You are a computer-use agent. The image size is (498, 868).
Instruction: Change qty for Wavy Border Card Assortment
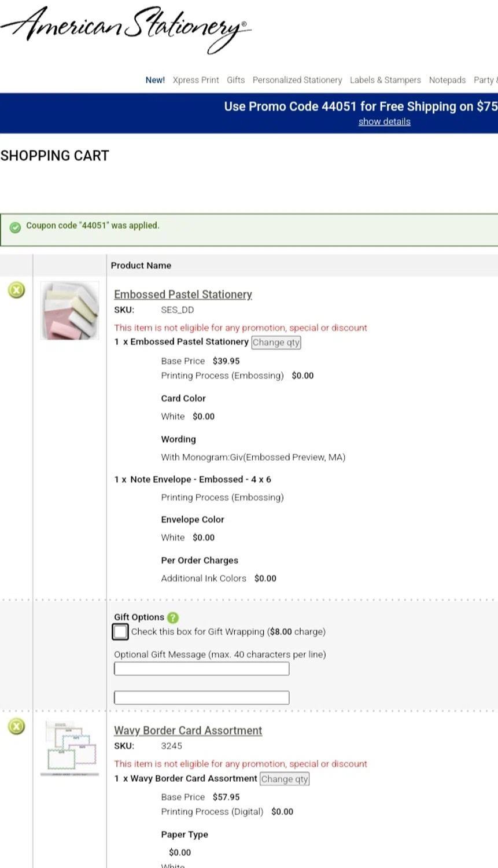285,779
